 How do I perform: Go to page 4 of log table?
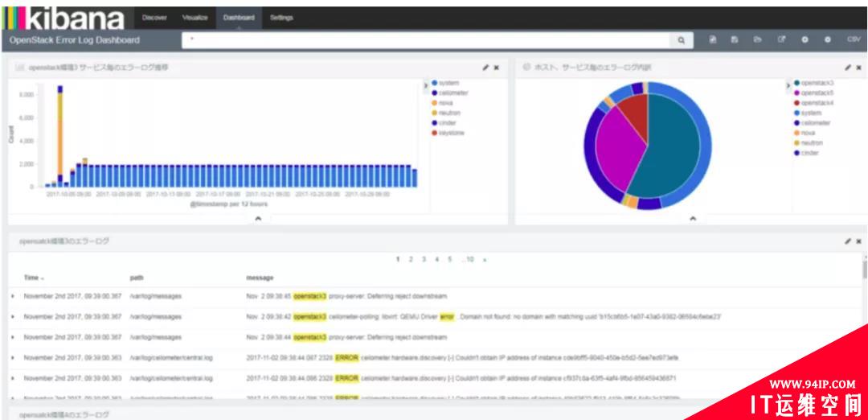point(436,259)
